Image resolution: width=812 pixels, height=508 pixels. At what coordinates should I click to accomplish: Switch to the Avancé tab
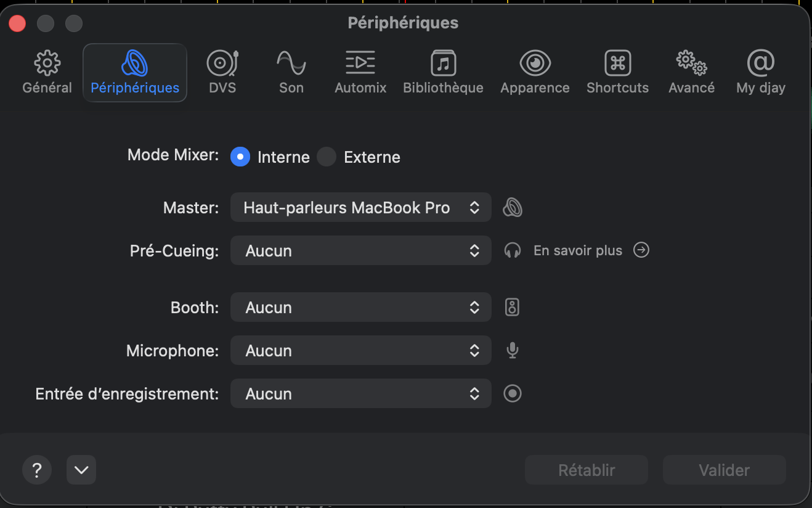(691, 72)
